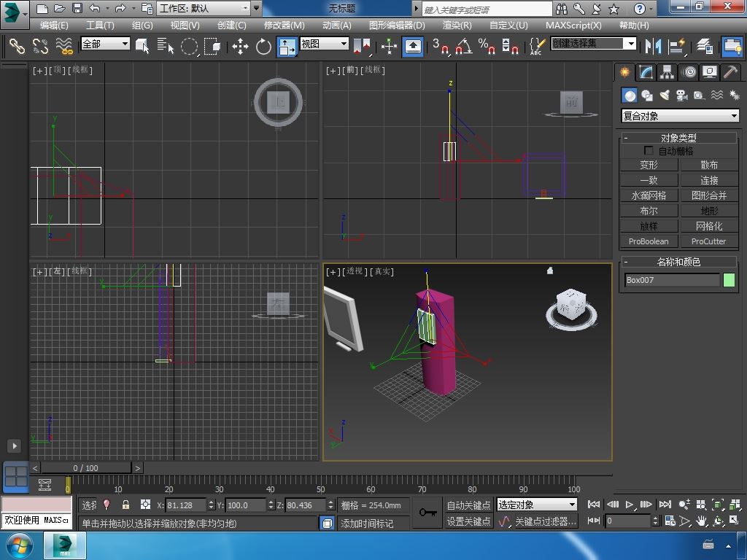Toggle 自动关键点 auto key mode

click(468, 505)
